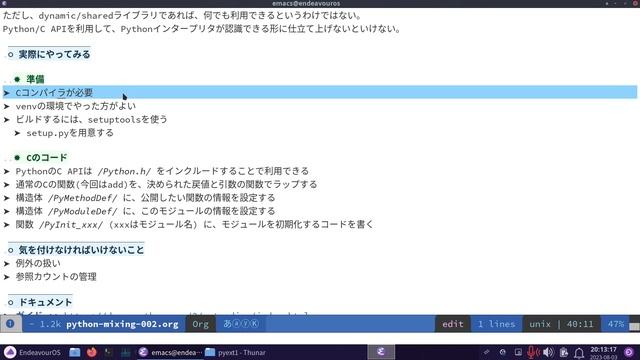Click the dynamic/shared paragraph line
This screenshot has height=360, width=640.
click(182, 16)
